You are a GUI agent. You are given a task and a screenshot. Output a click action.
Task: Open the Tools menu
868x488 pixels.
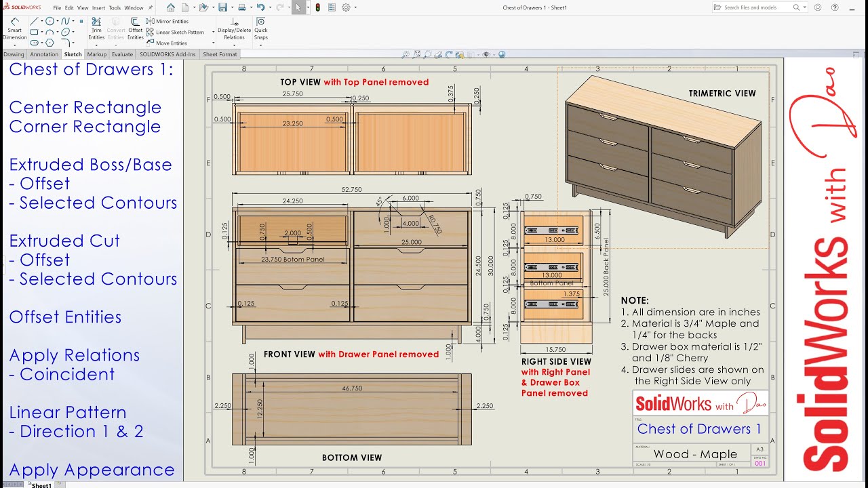tap(115, 7)
